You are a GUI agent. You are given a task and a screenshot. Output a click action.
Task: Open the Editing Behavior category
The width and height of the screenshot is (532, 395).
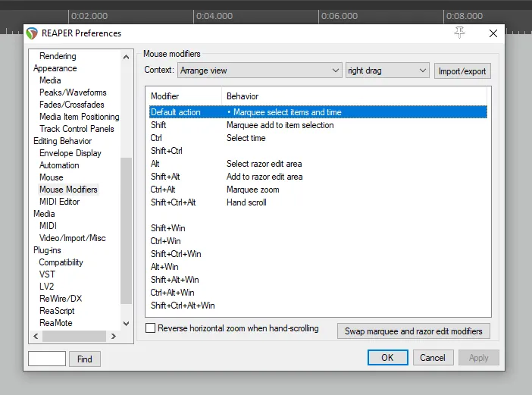pos(62,141)
